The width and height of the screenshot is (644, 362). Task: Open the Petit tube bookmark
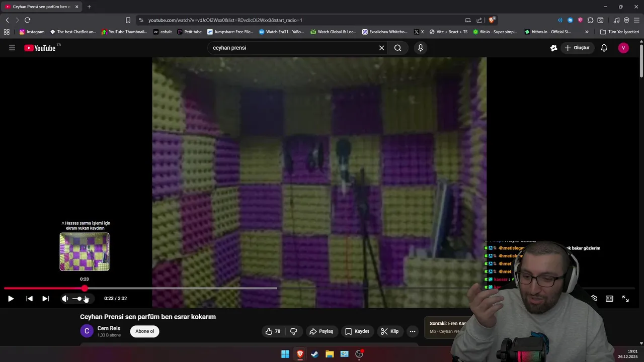click(189, 32)
